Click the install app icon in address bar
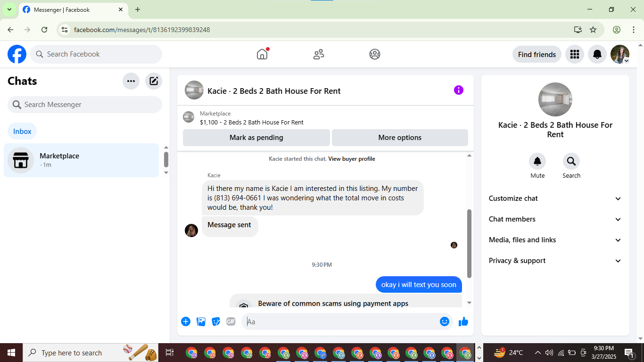This screenshot has width=644, height=362. [x=578, y=30]
